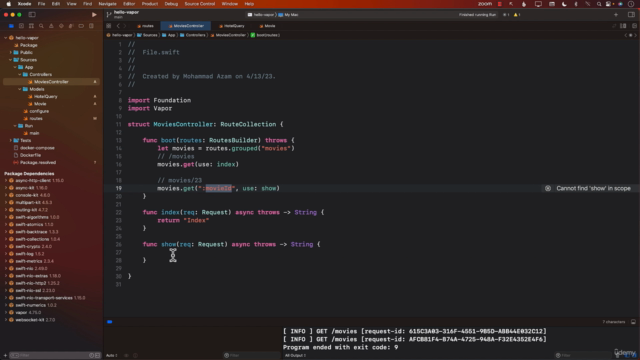Click the yellow warning count indicator

[517, 15]
